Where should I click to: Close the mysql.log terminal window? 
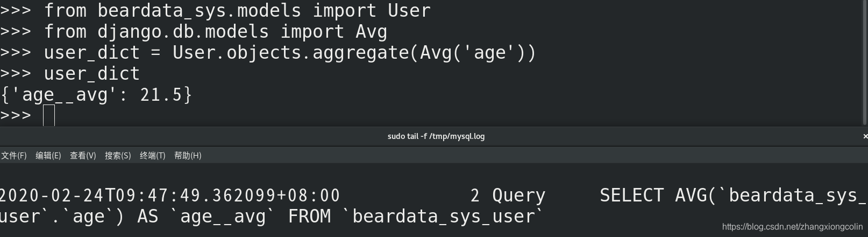click(865, 136)
